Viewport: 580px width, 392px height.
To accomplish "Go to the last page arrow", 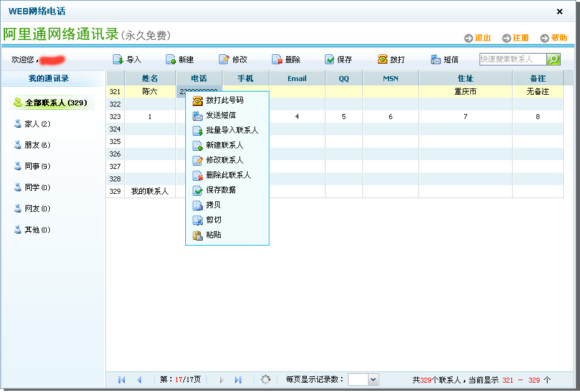I will pyautogui.click(x=238, y=380).
